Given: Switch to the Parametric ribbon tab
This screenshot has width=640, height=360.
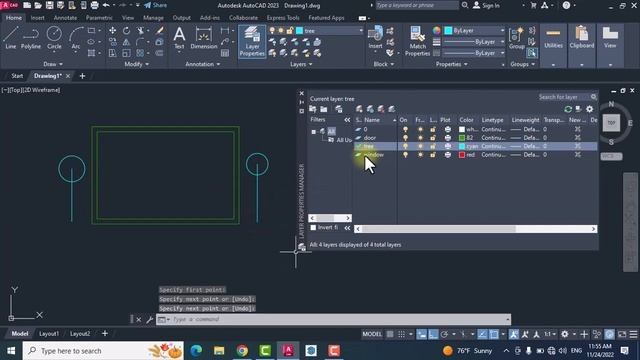Looking at the screenshot, I should click(x=99, y=18).
